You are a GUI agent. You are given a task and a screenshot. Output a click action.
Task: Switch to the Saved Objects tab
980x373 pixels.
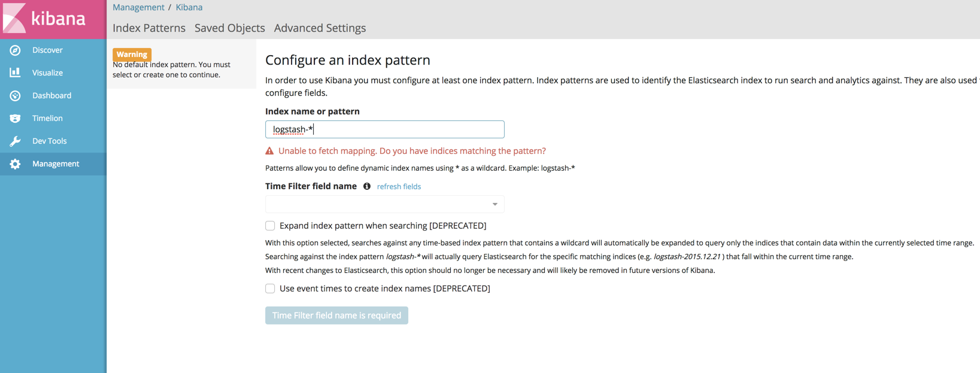click(x=230, y=28)
